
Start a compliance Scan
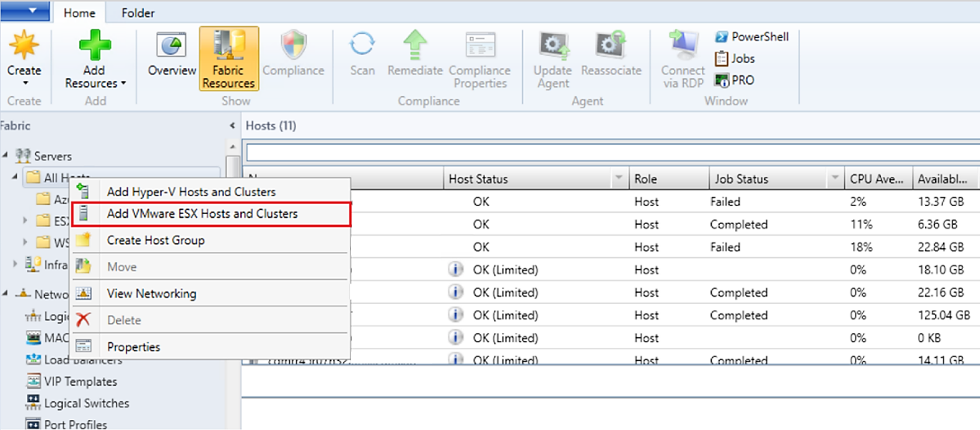361,53
